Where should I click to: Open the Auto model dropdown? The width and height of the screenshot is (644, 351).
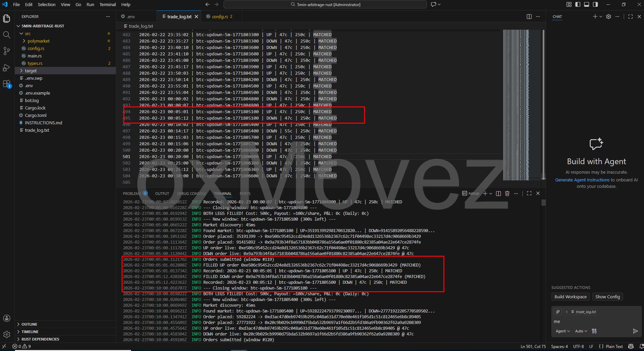click(581, 331)
